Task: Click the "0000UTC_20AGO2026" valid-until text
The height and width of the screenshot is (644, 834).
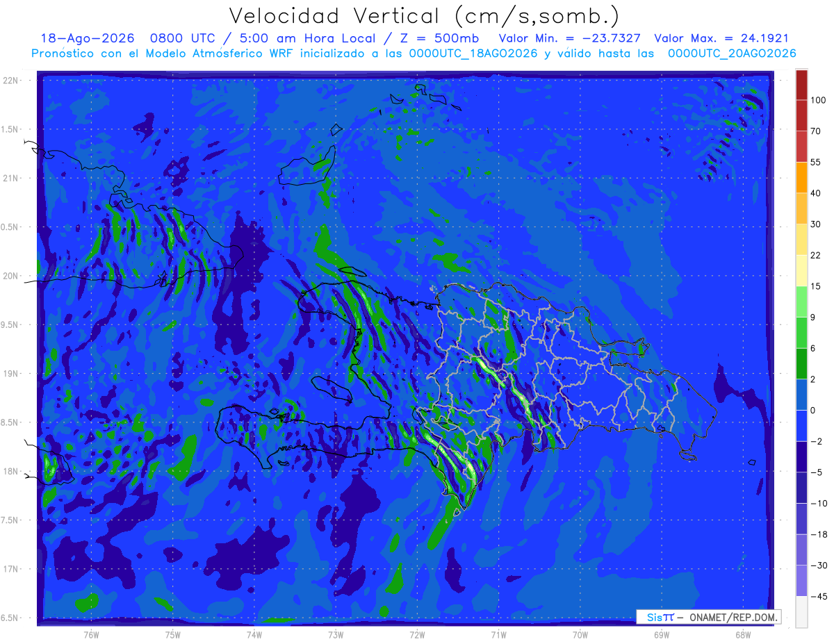Action: click(x=731, y=53)
